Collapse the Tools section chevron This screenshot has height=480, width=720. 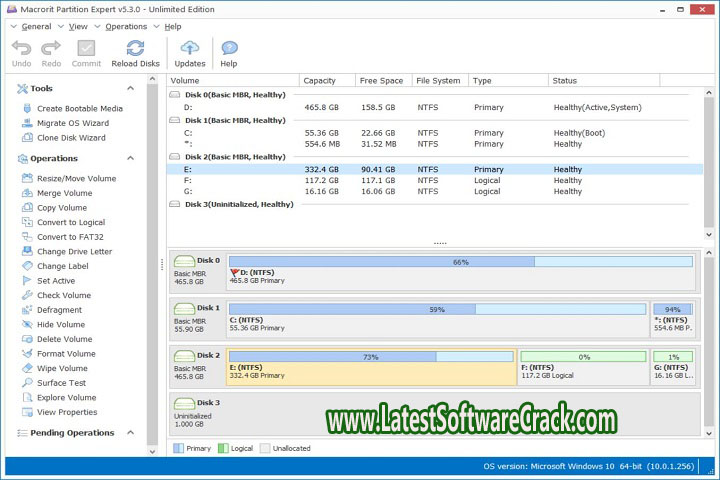pos(130,88)
